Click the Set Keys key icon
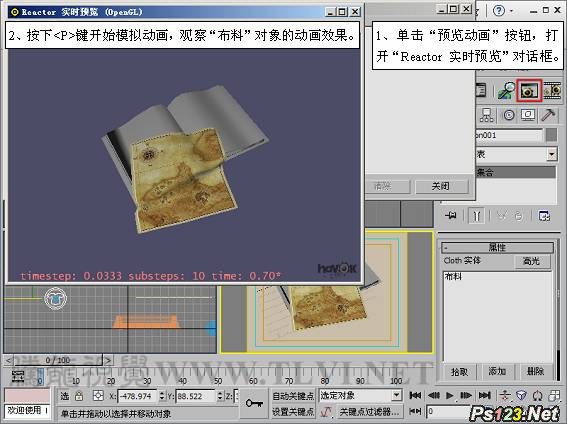567x424 pixels. tap(254, 403)
